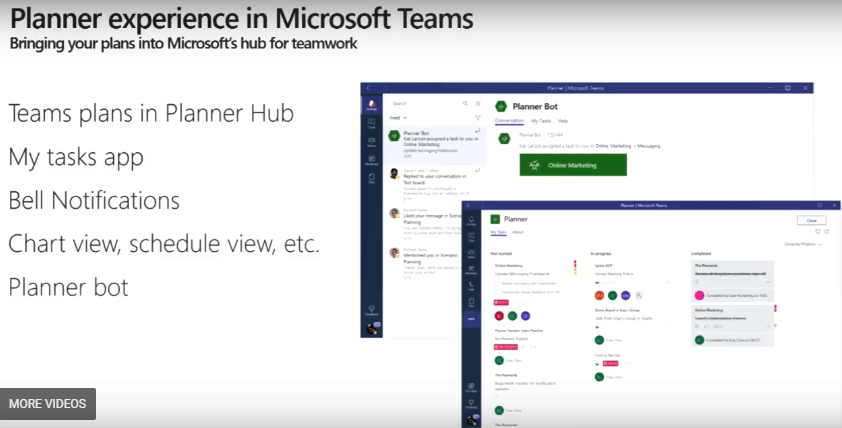The image size is (842, 428).
Task: Click the unassigned person icon on Group Naming Policy
Action: coord(639,295)
